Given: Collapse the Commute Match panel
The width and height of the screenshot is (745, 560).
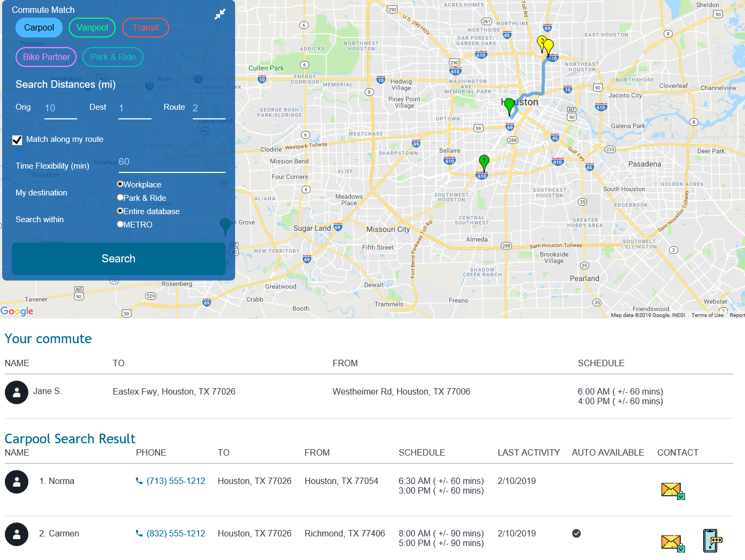Looking at the screenshot, I should [220, 14].
